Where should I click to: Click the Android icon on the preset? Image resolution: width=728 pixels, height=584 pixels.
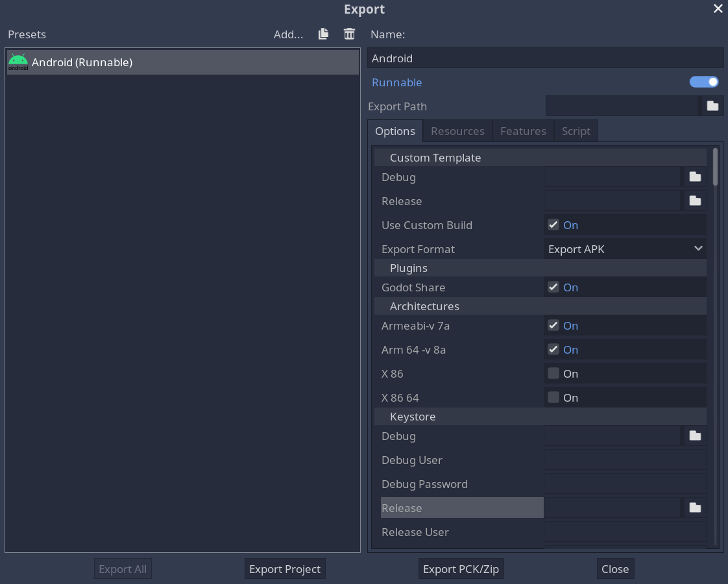coord(18,62)
